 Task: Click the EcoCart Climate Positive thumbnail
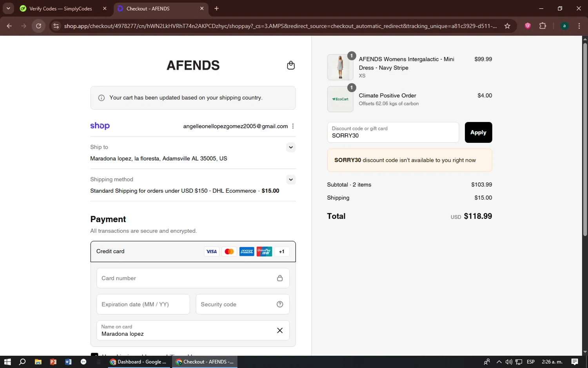point(340,99)
